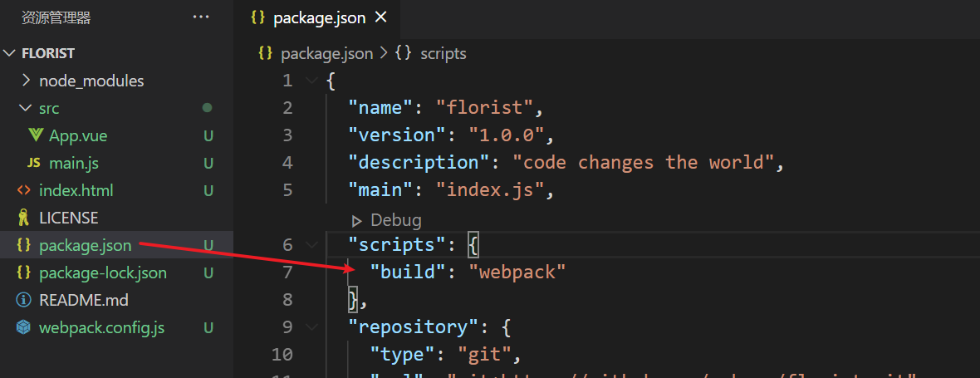
Task: Open the LICENSE file
Action: [x=69, y=218]
